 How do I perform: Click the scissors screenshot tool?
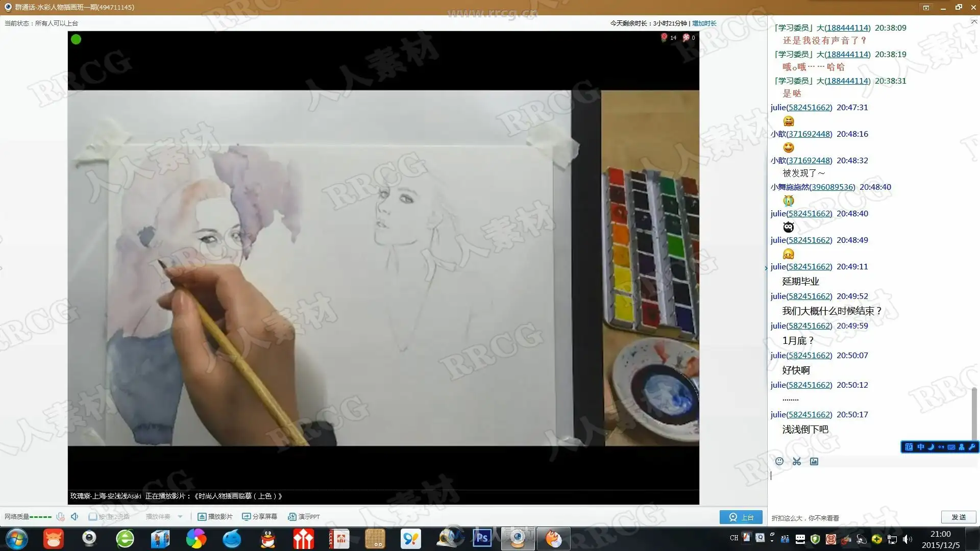point(796,461)
